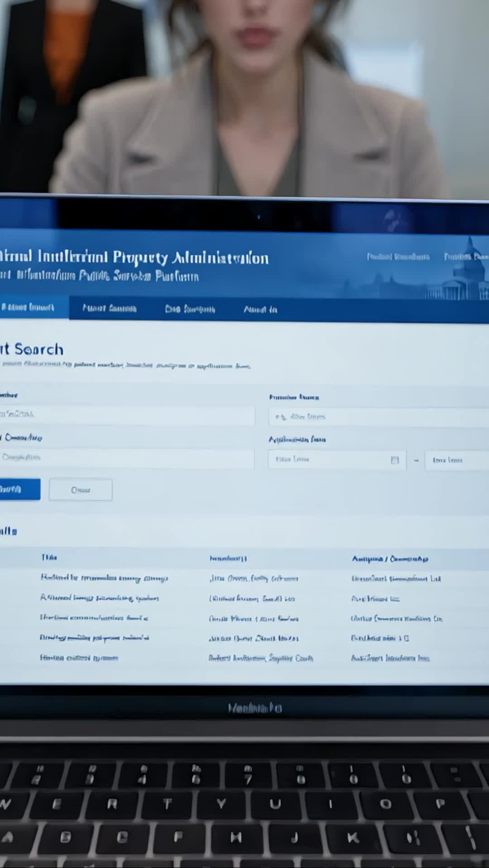Focus the date field containing the calendar icon
This screenshot has height=868, width=489.
pyautogui.click(x=337, y=460)
